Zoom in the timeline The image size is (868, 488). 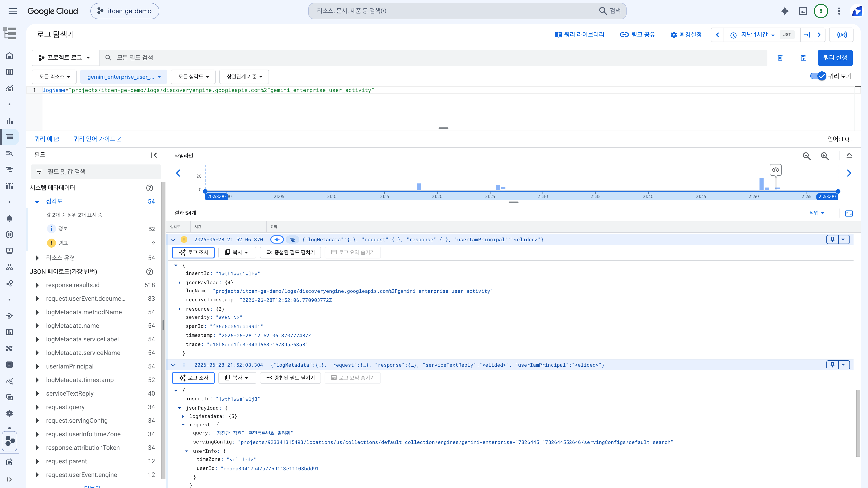pos(825,156)
